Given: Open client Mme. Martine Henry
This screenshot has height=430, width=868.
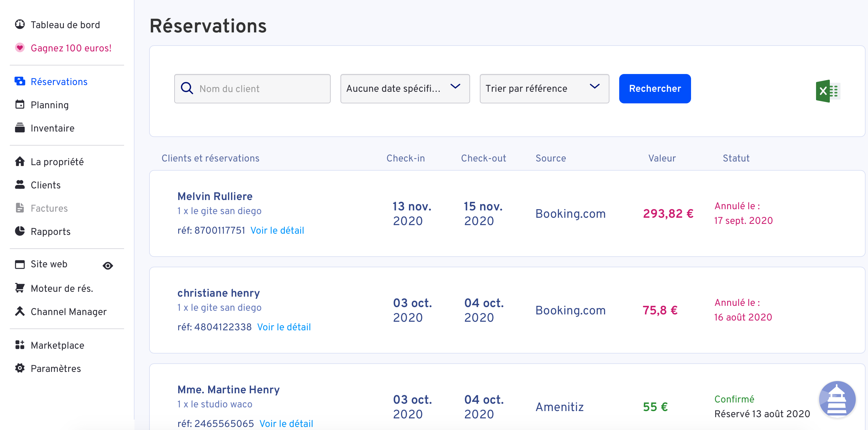Looking at the screenshot, I should [x=229, y=390].
